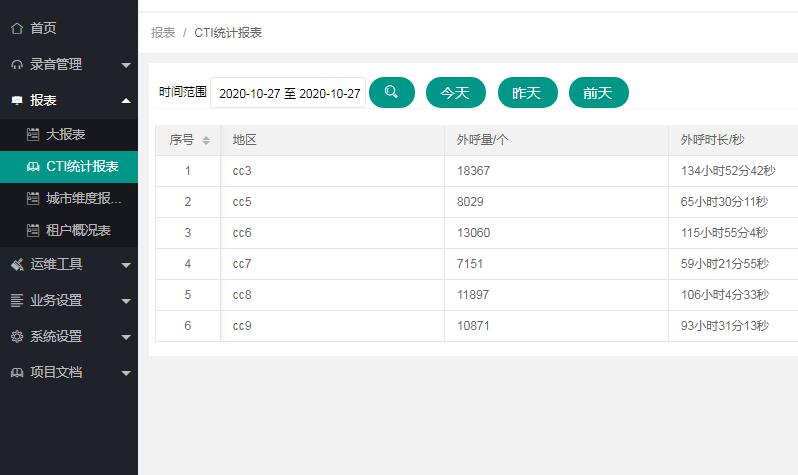Open the 运维工具 menu label
The image size is (798, 475).
coord(56,264)
